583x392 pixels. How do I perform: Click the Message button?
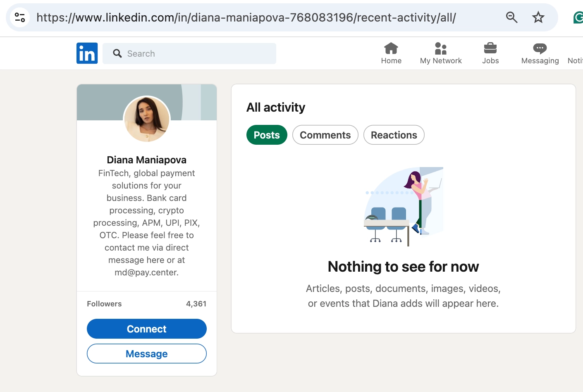pos(146,354)
